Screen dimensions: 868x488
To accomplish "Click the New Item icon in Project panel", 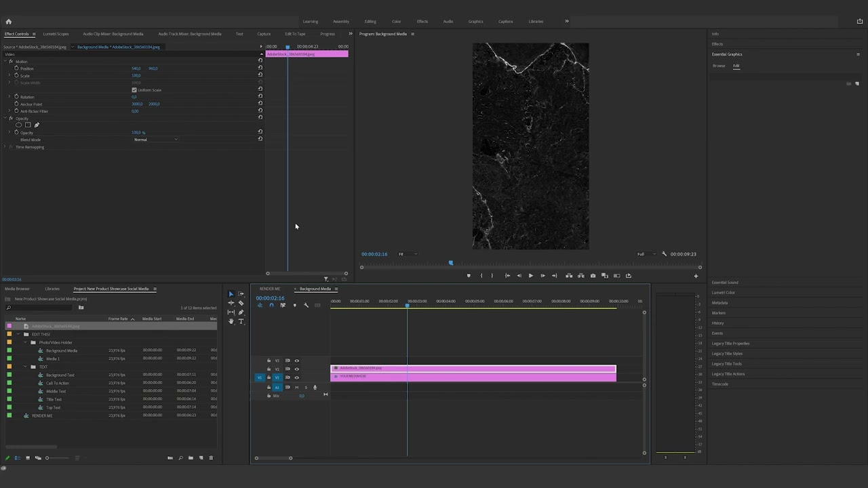I will click(201, 458).
